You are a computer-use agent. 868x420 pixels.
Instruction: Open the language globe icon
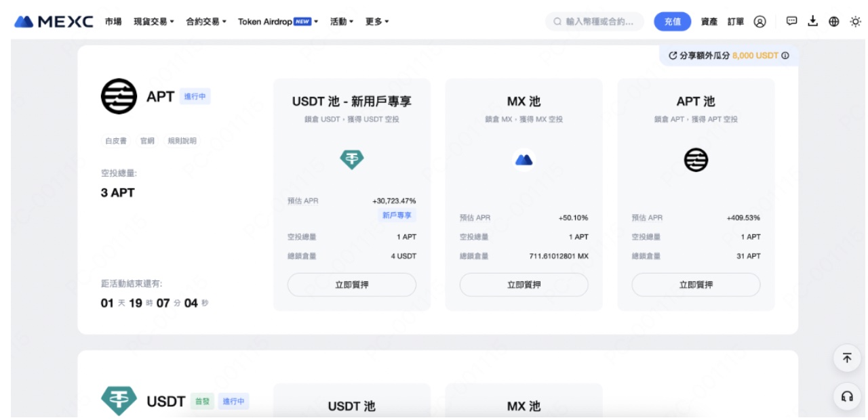pyautogui.click(x=834, y=22)
